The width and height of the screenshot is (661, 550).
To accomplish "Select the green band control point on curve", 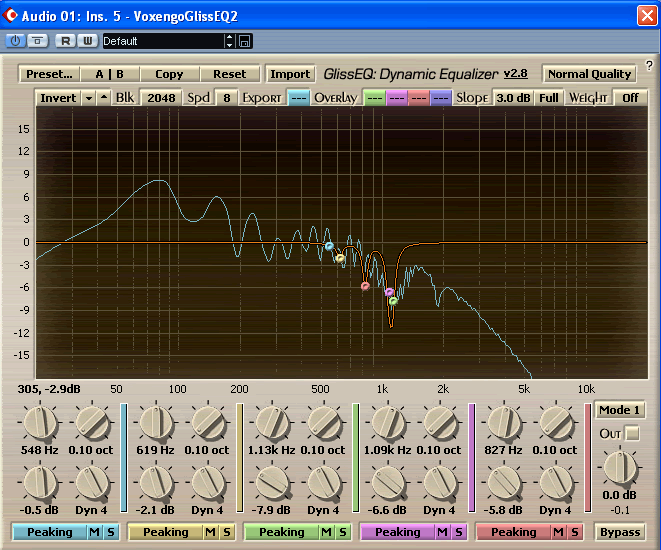I will point(393,301).
